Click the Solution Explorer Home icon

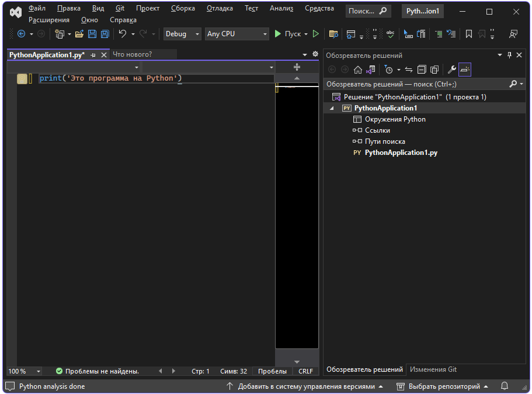click(357, 70)
